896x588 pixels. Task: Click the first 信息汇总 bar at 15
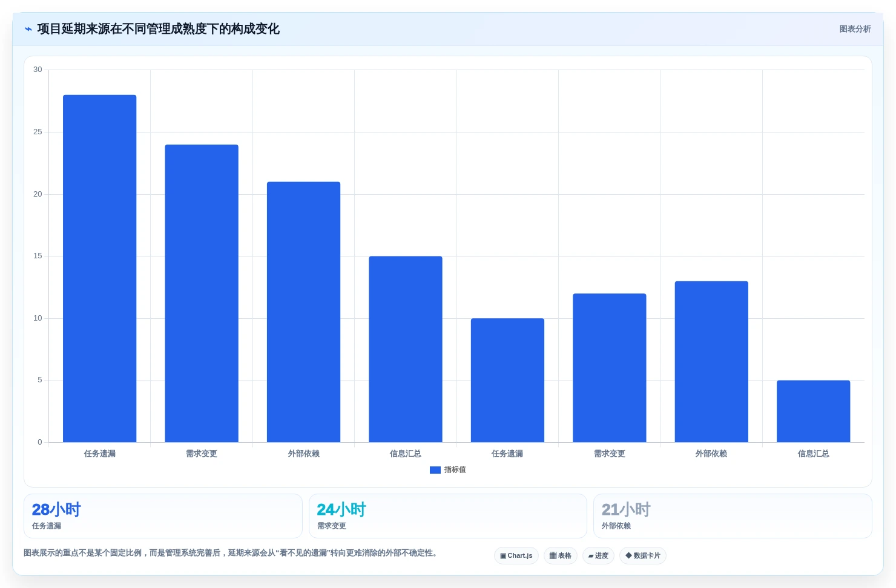pos(406,349)
